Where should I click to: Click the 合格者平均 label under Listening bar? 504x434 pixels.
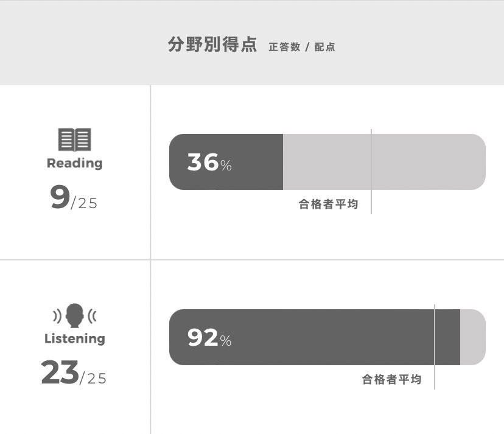coord(391,379)
